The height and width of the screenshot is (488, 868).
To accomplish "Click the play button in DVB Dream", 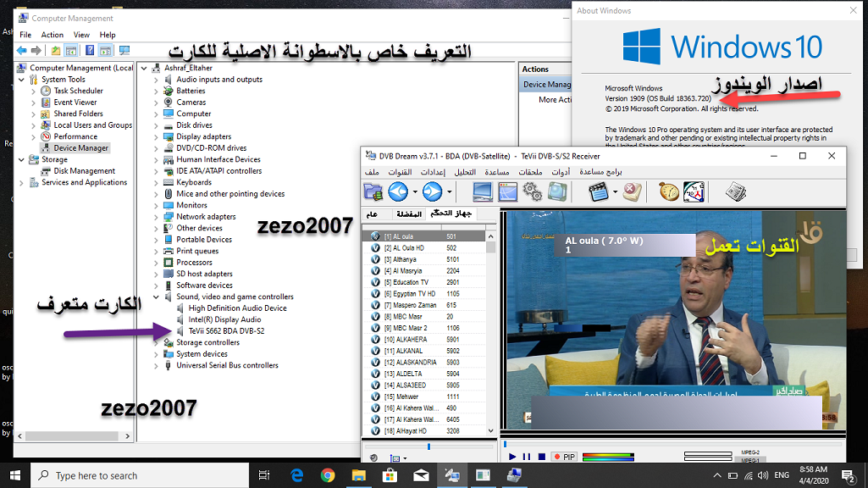I will (x=512, y=457).
